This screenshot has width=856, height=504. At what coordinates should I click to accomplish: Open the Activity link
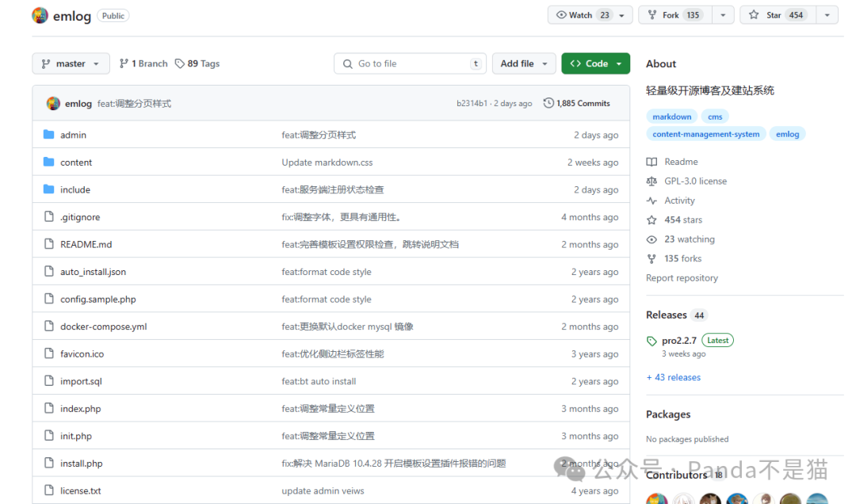tap(679, 200)
